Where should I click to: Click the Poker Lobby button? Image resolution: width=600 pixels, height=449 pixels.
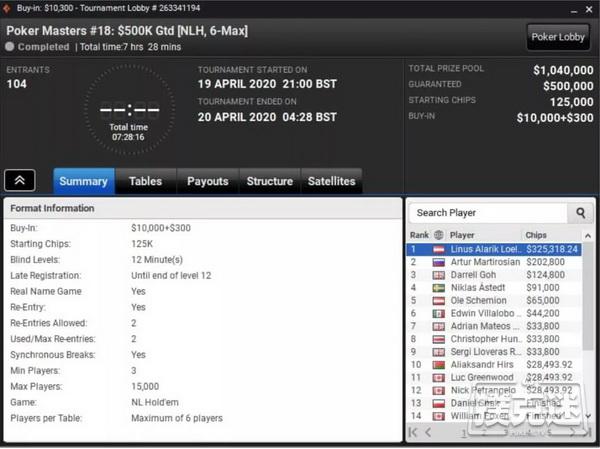click(558, 37)
